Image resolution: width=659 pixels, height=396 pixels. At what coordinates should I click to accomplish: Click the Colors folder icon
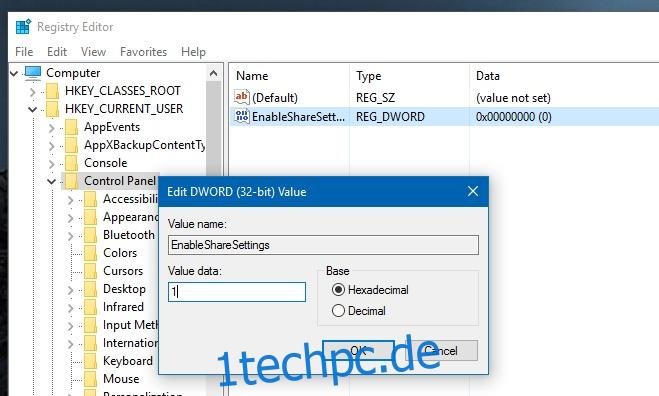click(90, 253)
